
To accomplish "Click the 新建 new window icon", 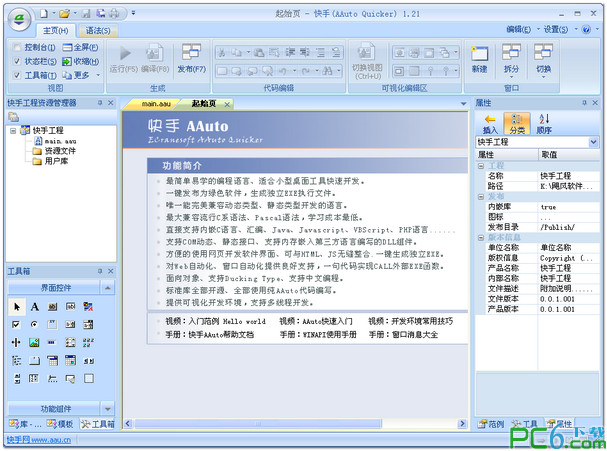I will [479, 53].
